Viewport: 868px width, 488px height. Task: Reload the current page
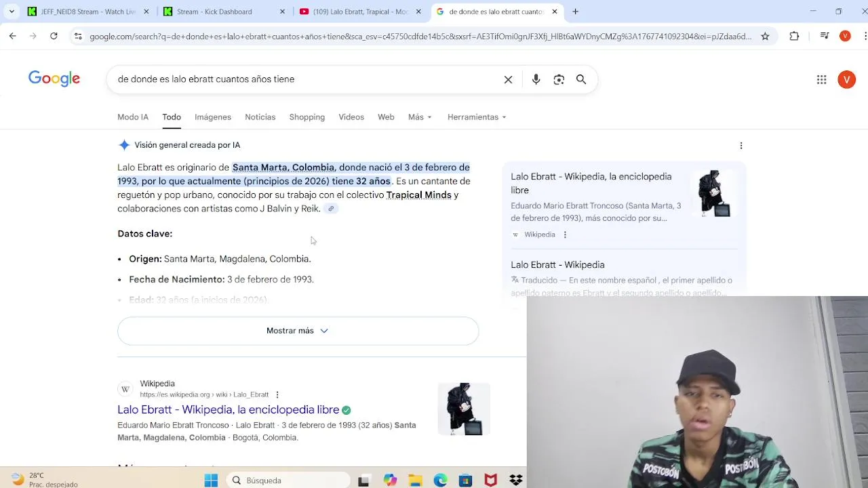point(54,36)
